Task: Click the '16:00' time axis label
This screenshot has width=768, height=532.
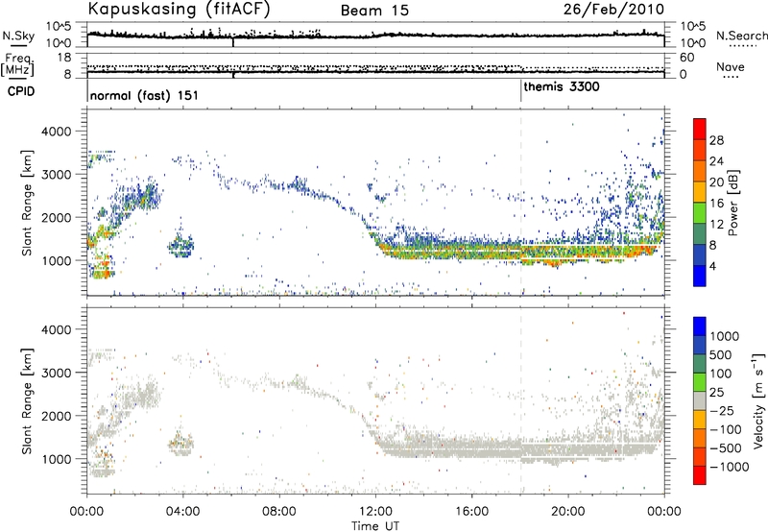Action: [471, 511]
